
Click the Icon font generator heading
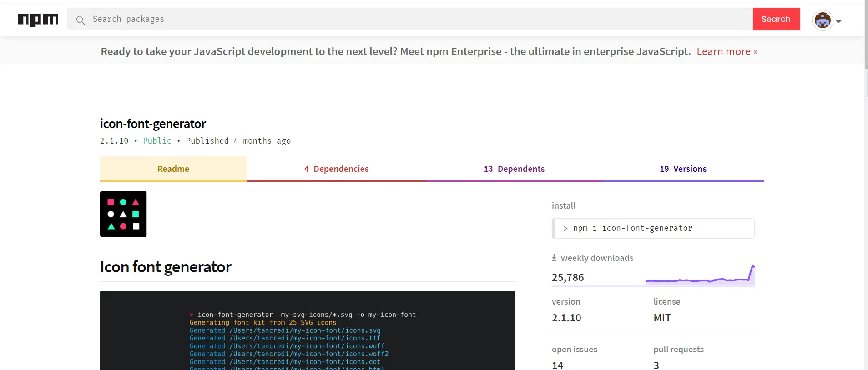166,267
